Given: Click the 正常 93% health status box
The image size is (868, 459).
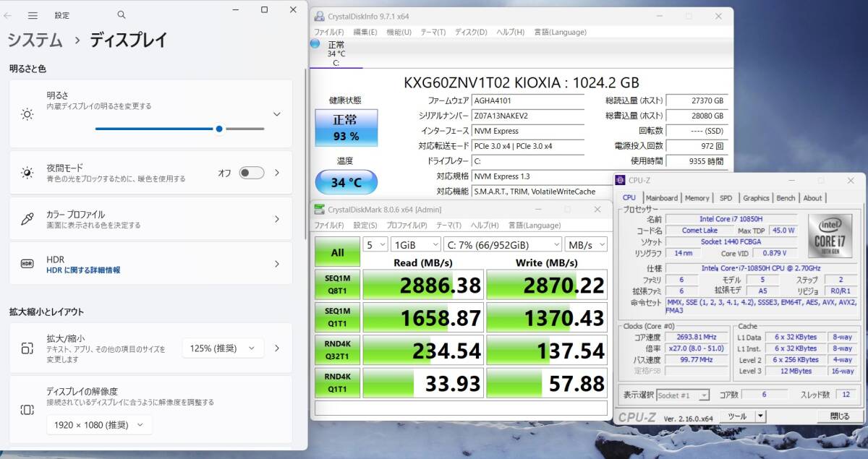Looking at the screenshot, I should point(346,128).
